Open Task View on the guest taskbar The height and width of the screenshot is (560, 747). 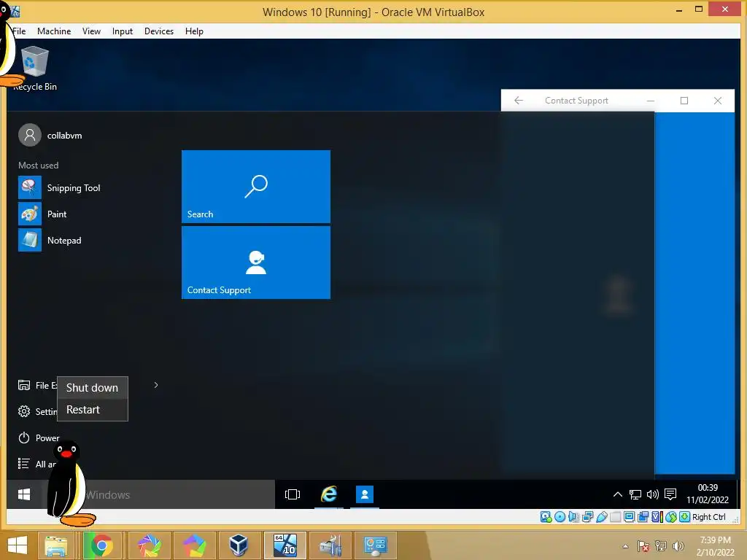292,494
